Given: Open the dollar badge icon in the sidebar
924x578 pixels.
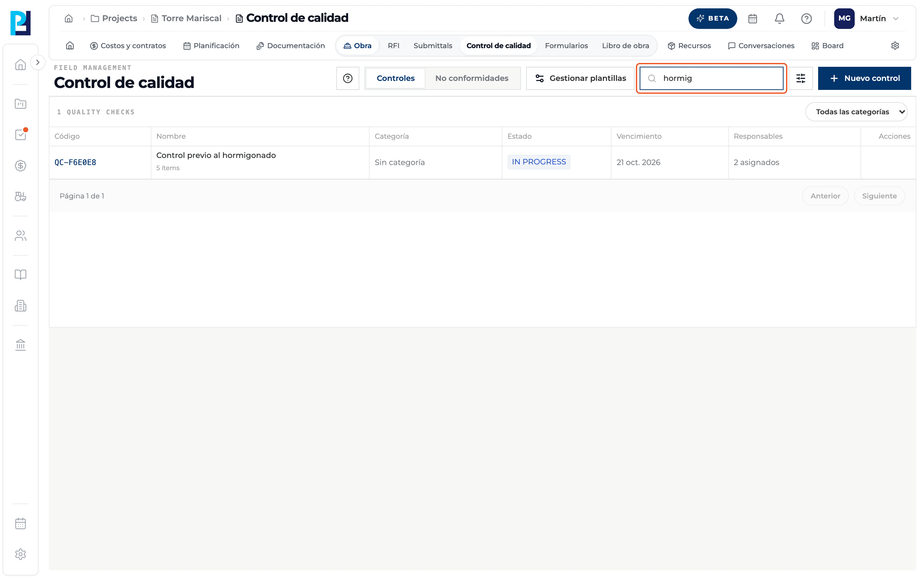Looking at the screenshot, I should [x=21, y=165].
